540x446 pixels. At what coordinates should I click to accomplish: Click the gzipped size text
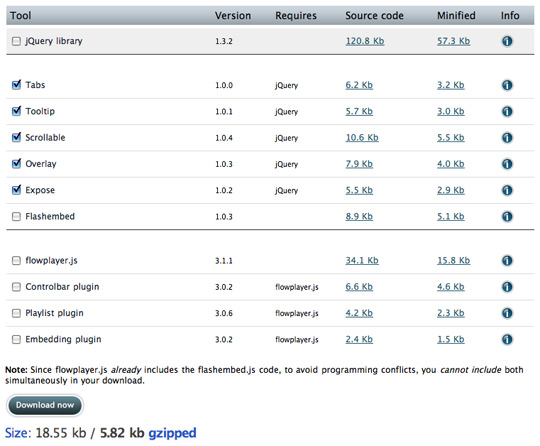point(172,433)
